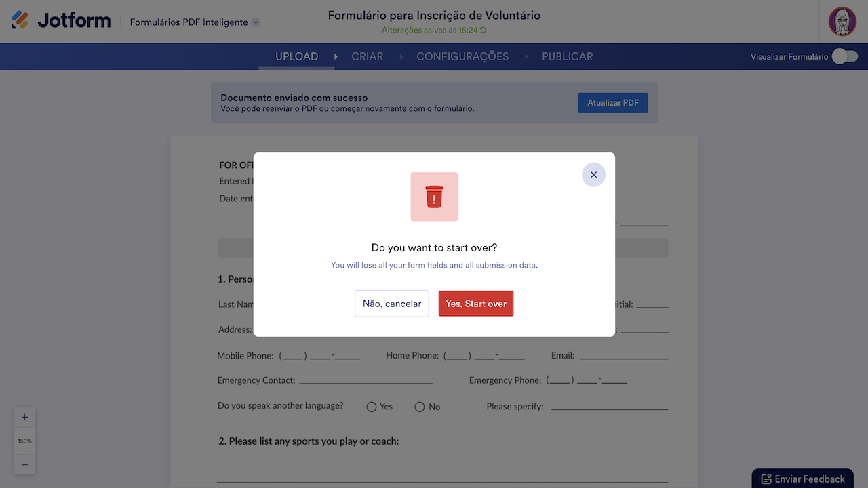Toggle the Visualizar Formulário switch
Image resolution: width=868 pixels, height=488 pixels.
coord(845,56)
